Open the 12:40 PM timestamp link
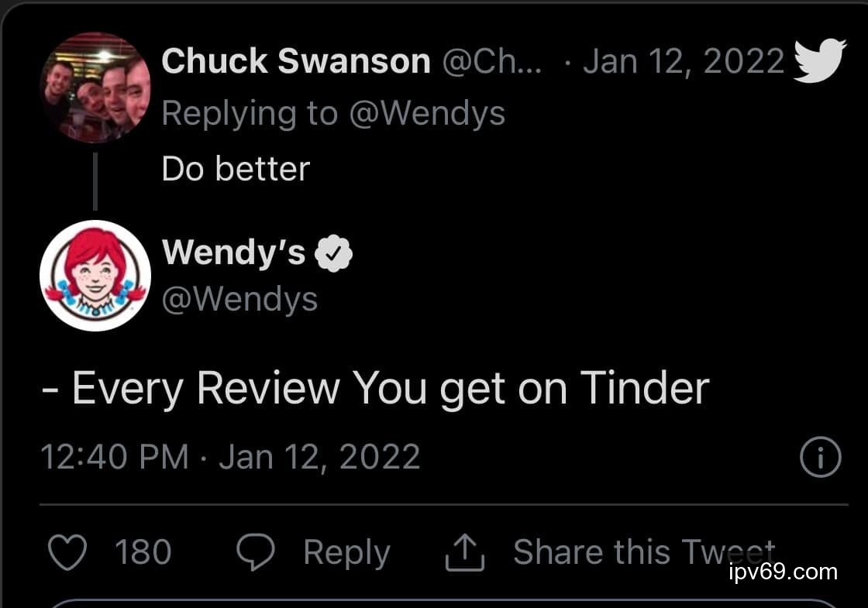868x608 pixels. (x=114, y=457)
